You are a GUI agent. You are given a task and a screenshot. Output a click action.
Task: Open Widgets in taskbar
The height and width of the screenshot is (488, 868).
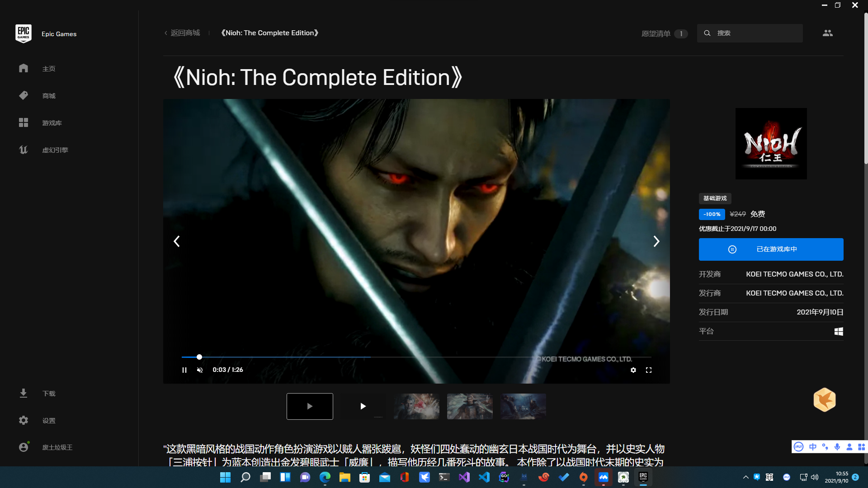[285, 477]
